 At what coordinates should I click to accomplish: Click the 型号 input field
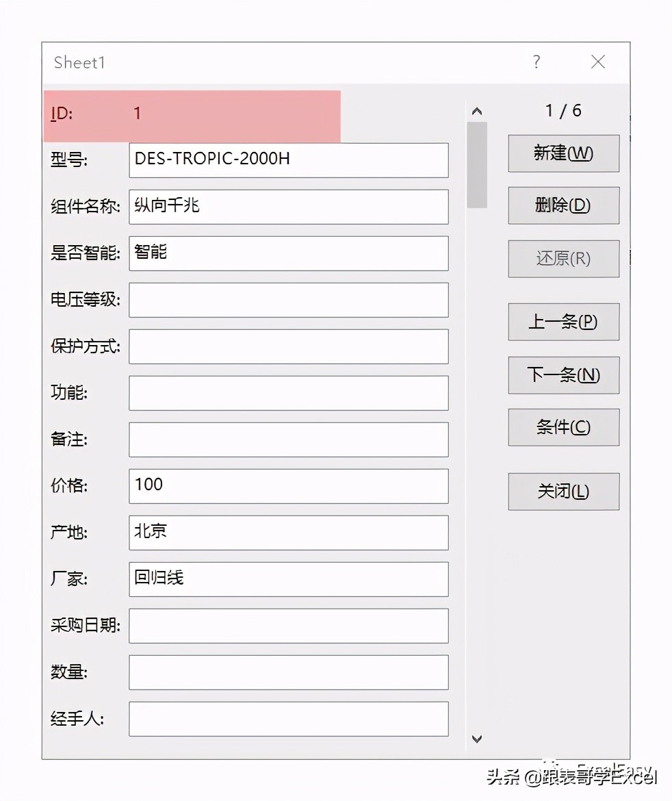pyautogui.click(x=288, y=160)
